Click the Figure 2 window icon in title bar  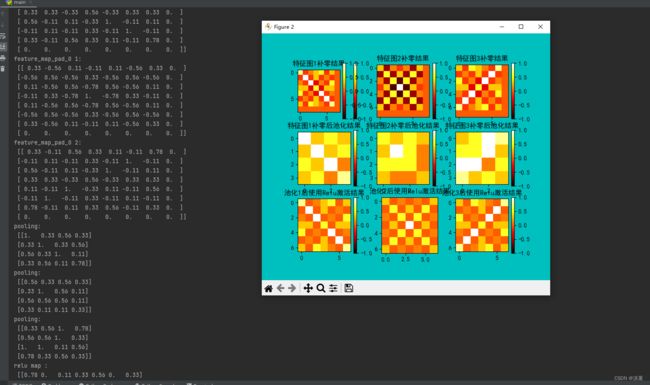(268, 27)
